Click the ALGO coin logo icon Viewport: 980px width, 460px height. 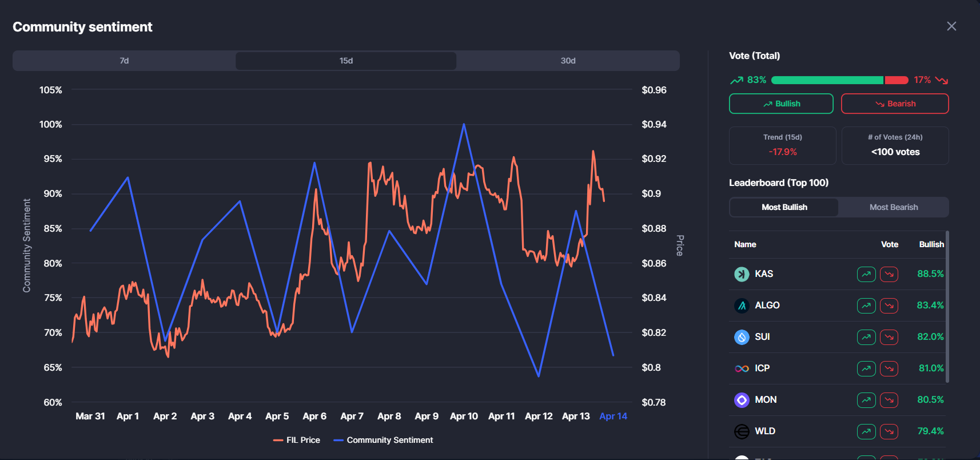click(742, 306)
